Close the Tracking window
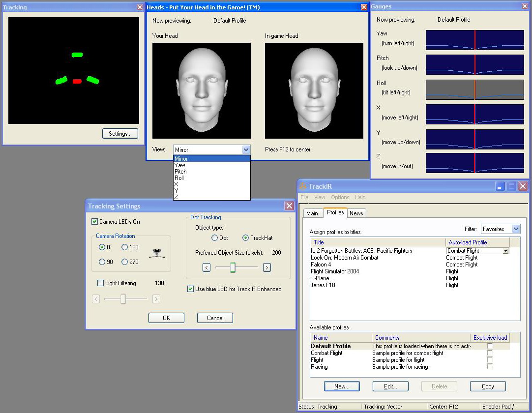Screen dimensions: 532x413 (140, 7)
